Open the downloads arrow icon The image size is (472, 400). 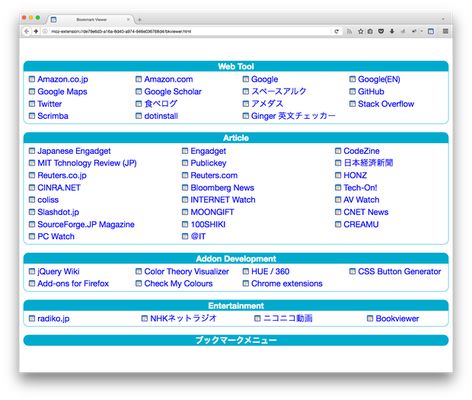(392, 31)
